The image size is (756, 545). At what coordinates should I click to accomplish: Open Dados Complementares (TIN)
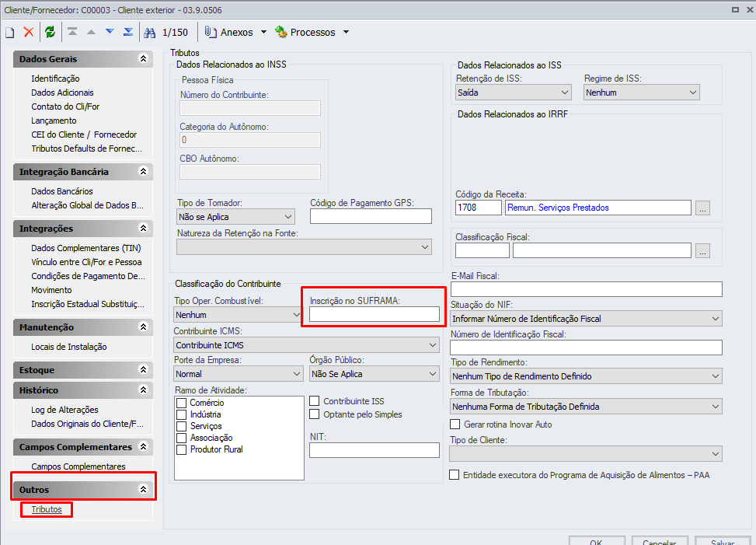pyautogui.click(x=85, y=248)
